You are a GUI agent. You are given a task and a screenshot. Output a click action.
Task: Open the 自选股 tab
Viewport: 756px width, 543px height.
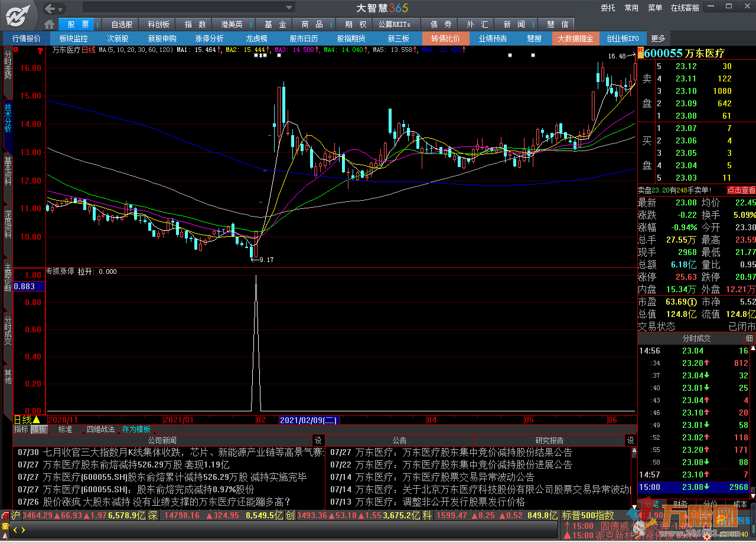122,24
